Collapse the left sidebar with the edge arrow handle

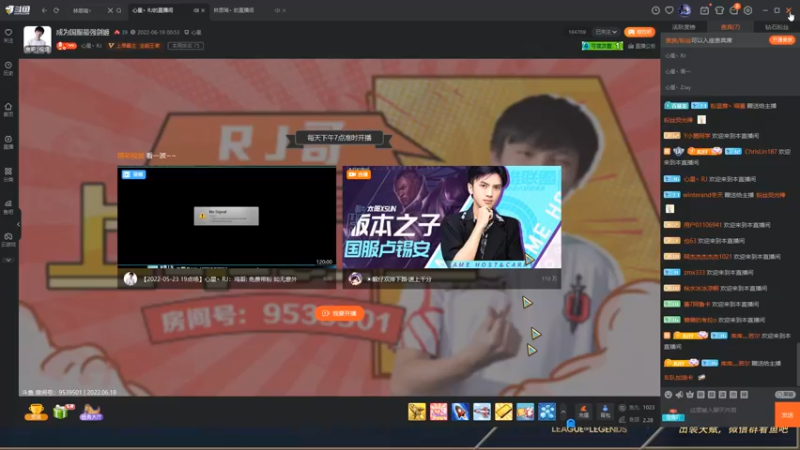click(x=18, y=224)
